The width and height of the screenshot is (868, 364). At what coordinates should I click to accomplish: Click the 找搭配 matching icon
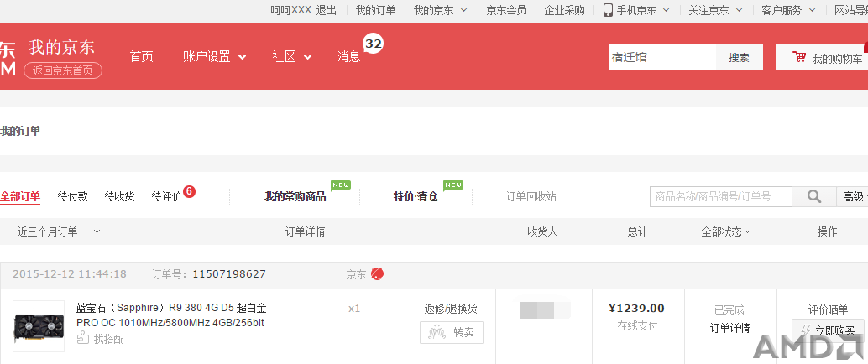click(x=82, y=338)
